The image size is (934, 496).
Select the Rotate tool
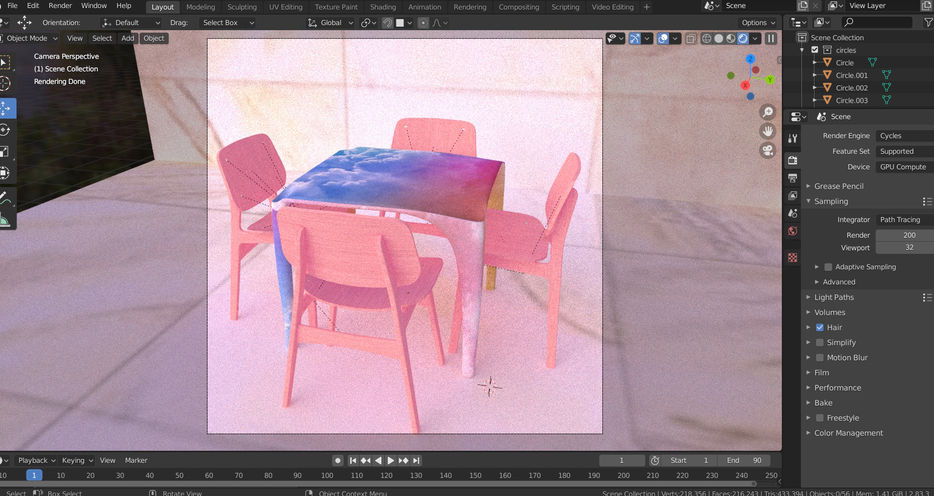tap(5, 130)
